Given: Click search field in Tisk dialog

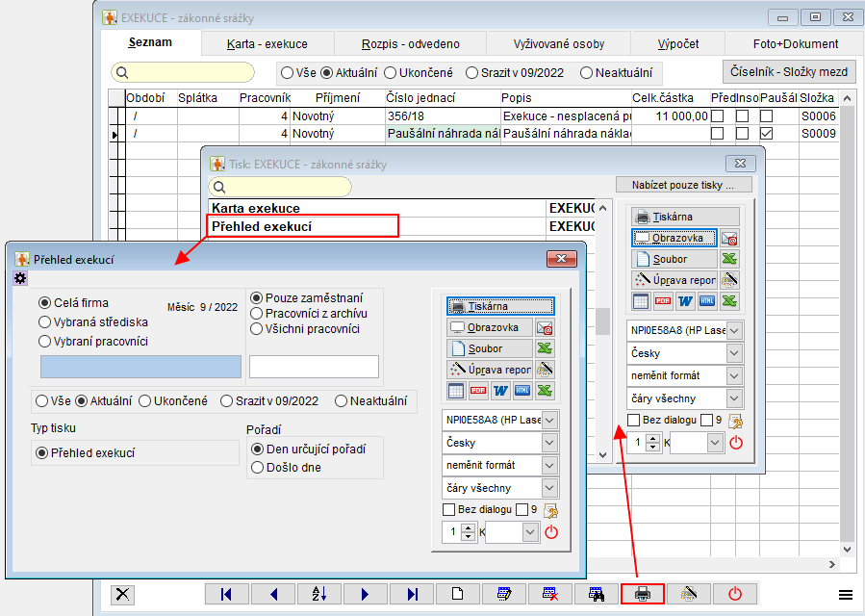Looking at the screenshot, I should 280,187.
